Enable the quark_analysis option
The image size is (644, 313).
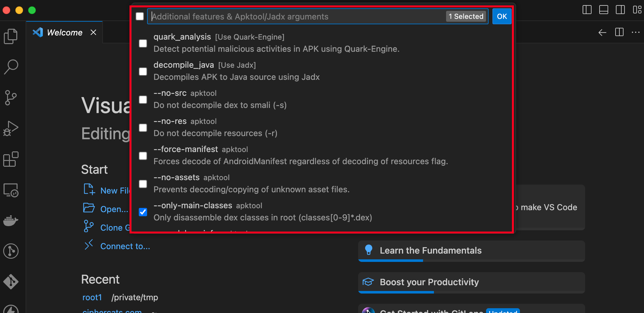[143, 43]
